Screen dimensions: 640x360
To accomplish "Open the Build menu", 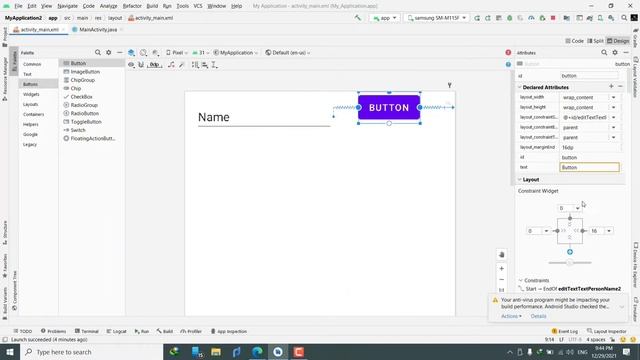I will click(152, 6).
